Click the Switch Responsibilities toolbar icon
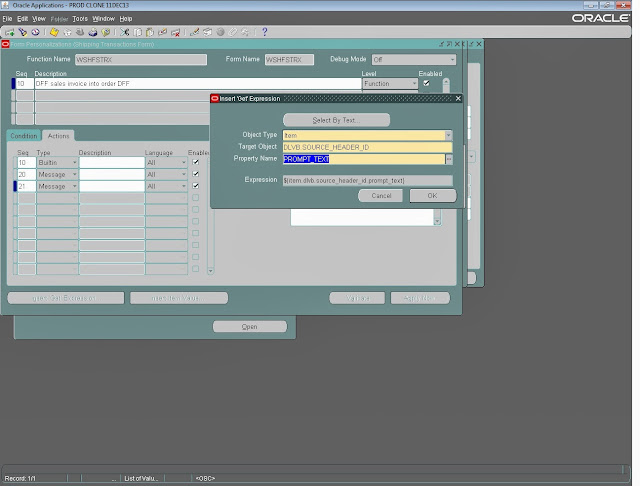Screen dimensions: 640x486 click(80, 32)
